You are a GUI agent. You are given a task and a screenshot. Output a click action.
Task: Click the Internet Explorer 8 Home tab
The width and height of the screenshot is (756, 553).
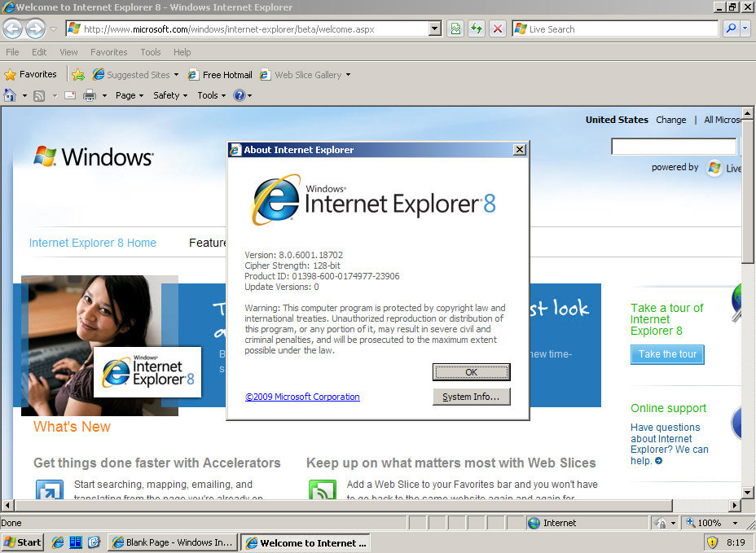93,243
